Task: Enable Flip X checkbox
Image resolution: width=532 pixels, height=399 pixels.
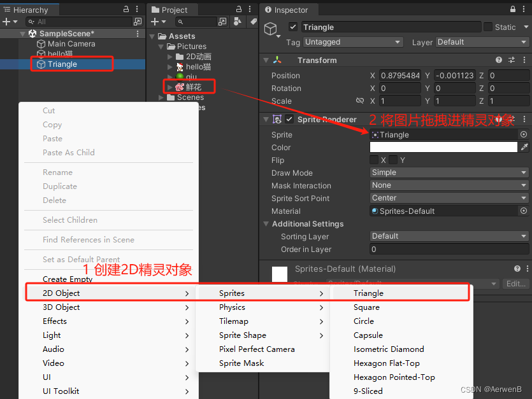Action: pyautogui.click(x=374, y=160)
